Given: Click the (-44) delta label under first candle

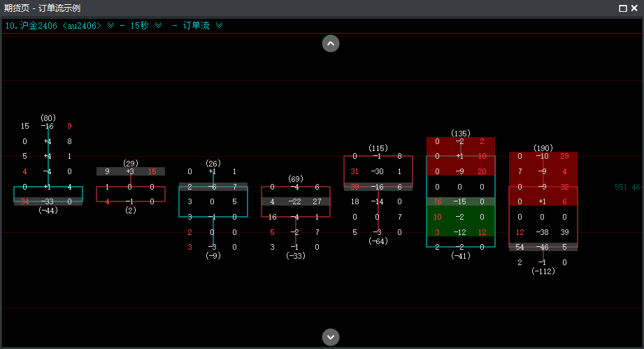Looking at the screenshot, I should click(x=48, y=211).
